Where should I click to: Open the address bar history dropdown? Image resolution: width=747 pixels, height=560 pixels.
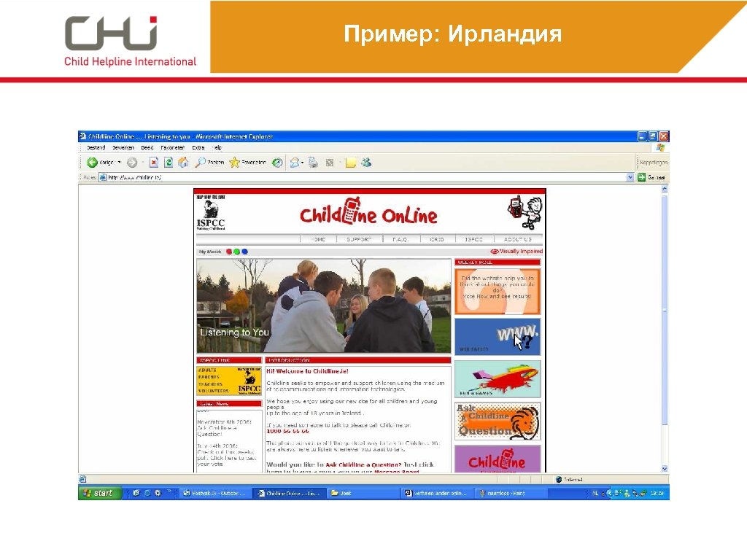[x=630, y=176]
